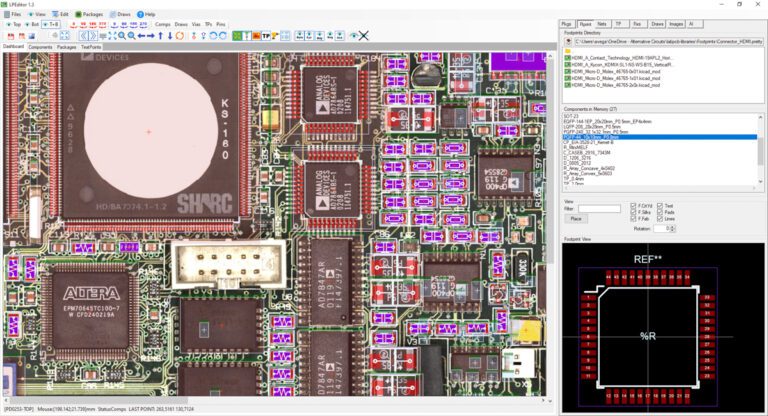Toggle the F.CrtYd checkbox
The image size is (768, 416).
(x=633, y=206)
